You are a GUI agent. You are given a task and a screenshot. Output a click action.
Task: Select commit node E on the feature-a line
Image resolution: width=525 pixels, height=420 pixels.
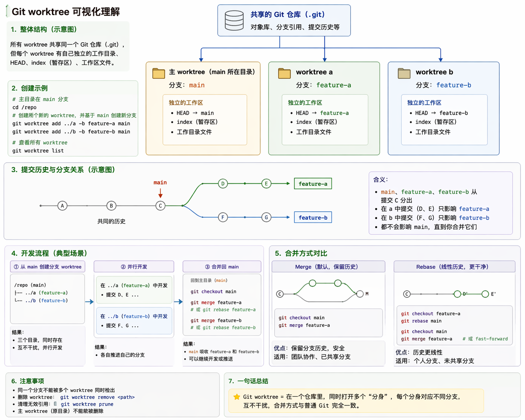(266, 183)
